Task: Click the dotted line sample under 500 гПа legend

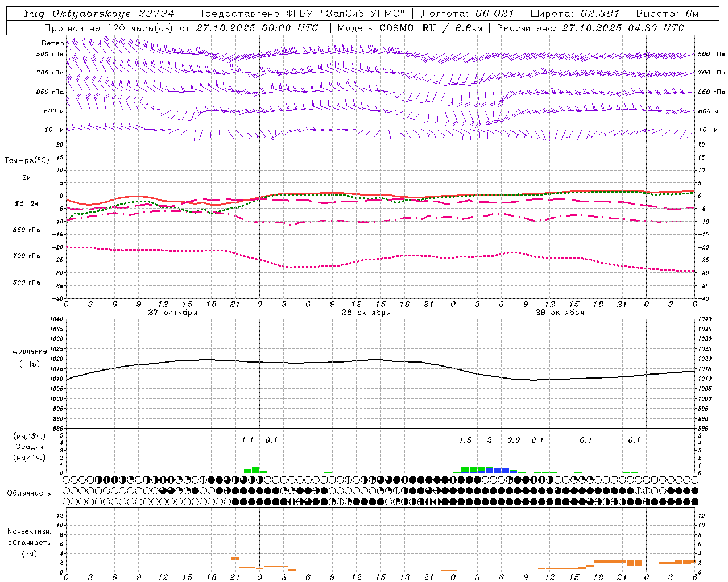Action: (26, 289)
